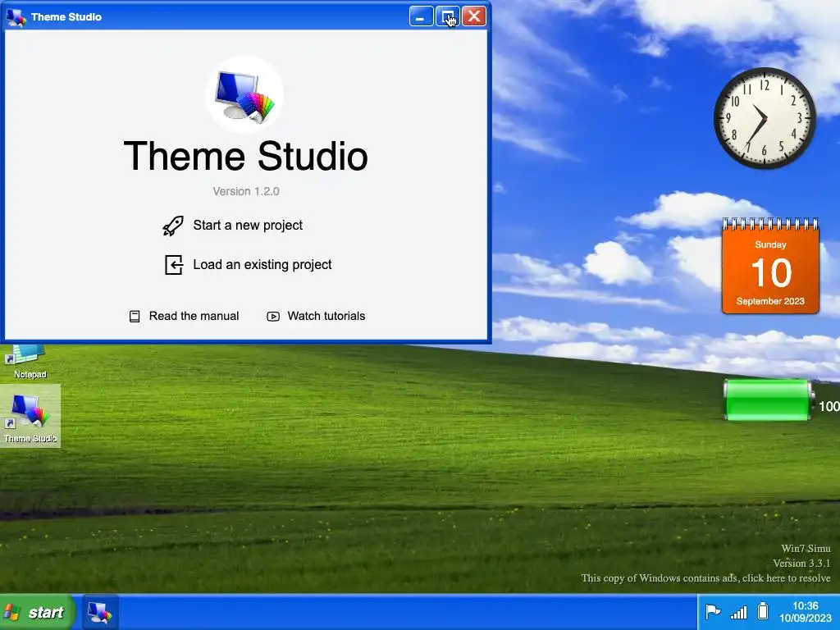Click the large Theme Studio heading

tap(246, 157)
